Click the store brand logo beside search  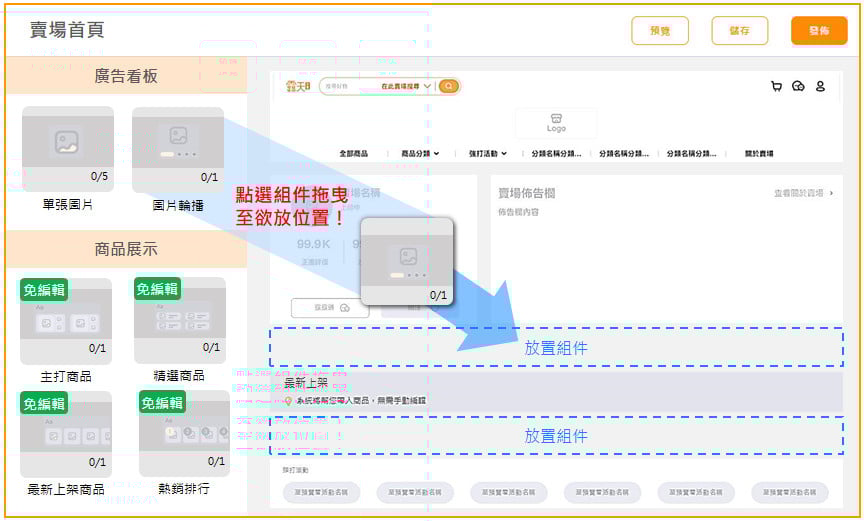pos(298,87)
